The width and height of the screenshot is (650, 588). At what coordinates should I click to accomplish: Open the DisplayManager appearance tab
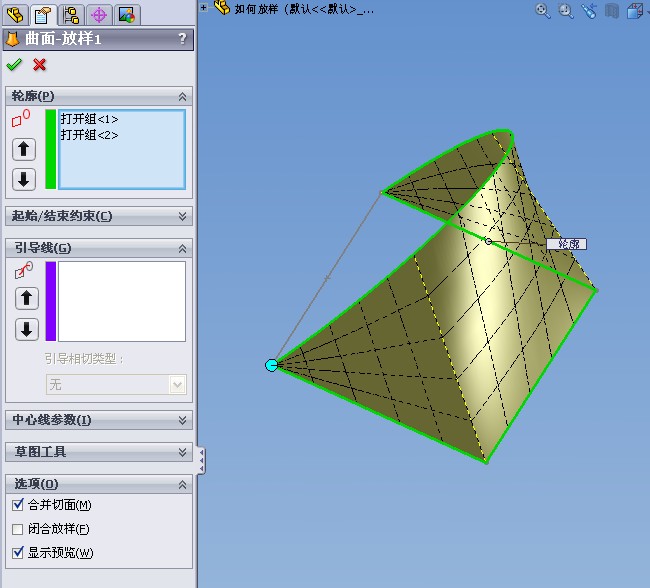click(126, 15)
